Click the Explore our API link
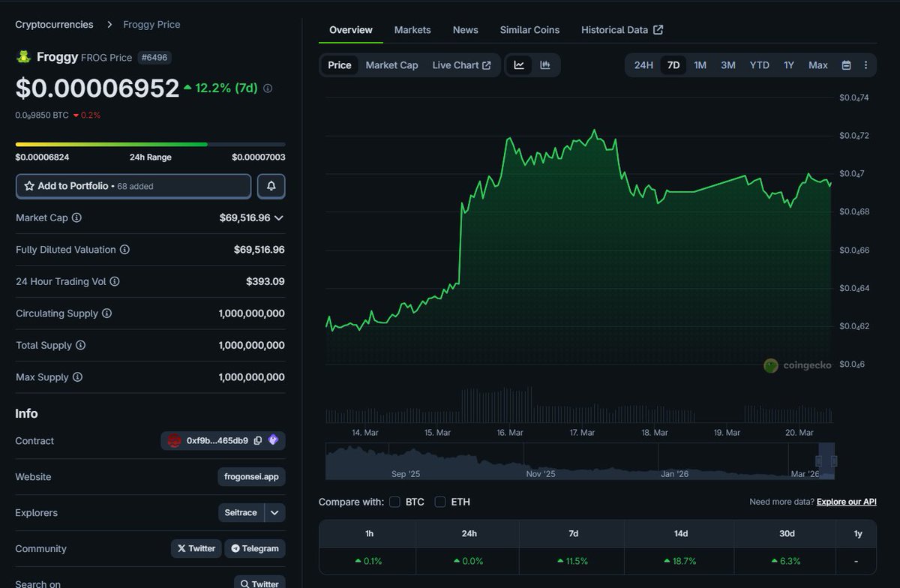The width and height of the screenshot is (900, 588). (847, 502)
